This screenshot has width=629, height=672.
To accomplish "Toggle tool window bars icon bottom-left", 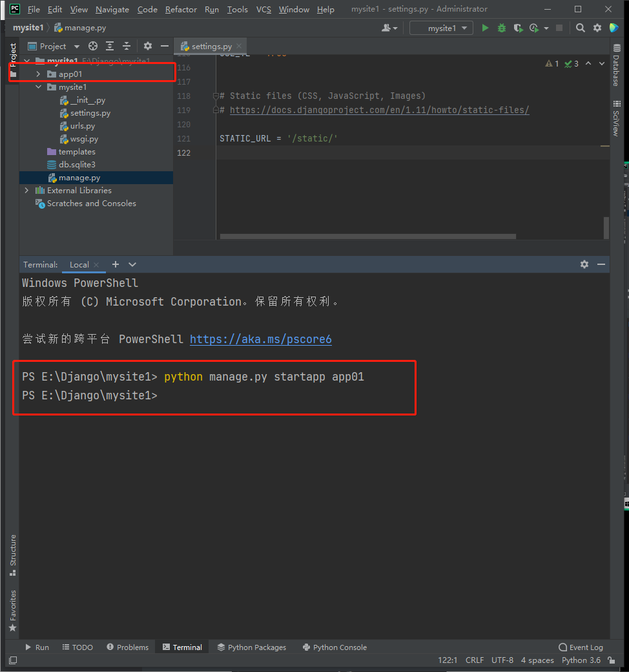I will tap(13, 660).
